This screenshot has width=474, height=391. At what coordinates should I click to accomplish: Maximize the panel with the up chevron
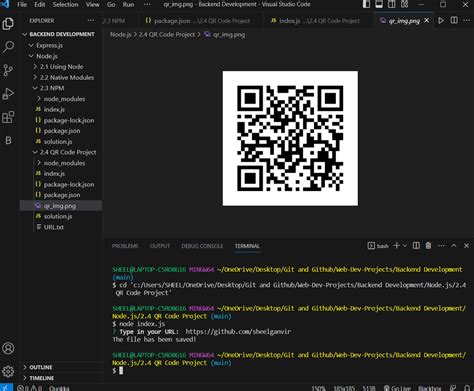click(x=454, y=246)
